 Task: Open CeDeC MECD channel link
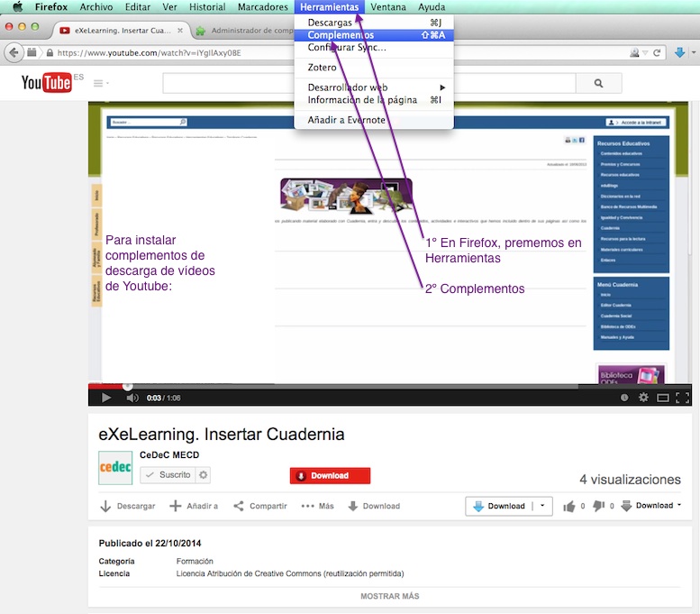coord(169,455)
